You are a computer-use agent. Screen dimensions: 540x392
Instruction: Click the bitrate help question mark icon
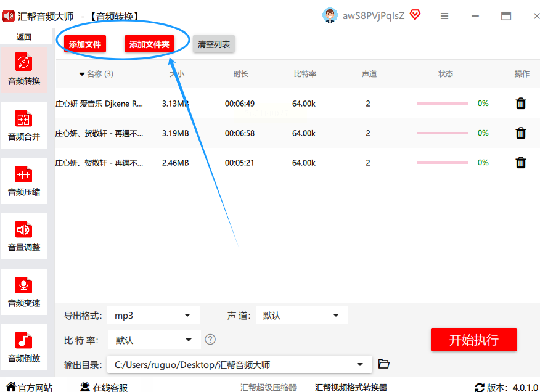(x=210, y=340)
